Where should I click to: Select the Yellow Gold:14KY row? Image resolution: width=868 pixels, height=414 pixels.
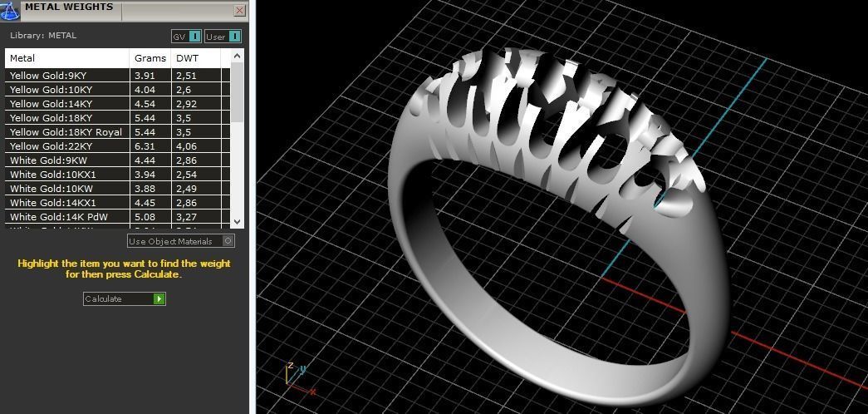coord(117,104)
